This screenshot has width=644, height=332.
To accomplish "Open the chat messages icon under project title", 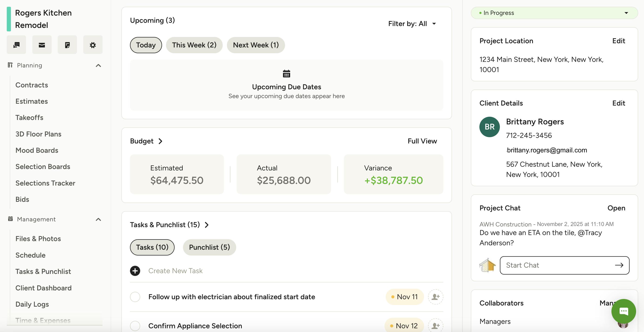I will click(17, 45).
